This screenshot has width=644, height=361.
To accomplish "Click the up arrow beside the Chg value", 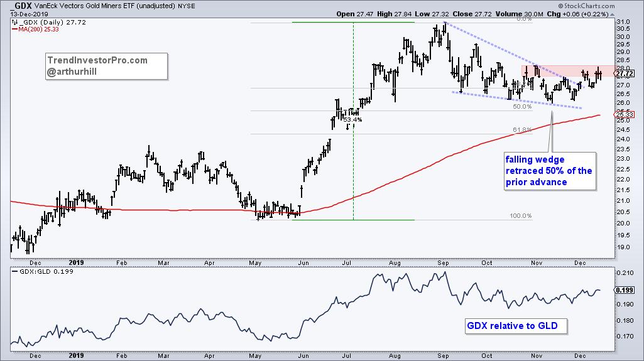I will click(612, 14).
